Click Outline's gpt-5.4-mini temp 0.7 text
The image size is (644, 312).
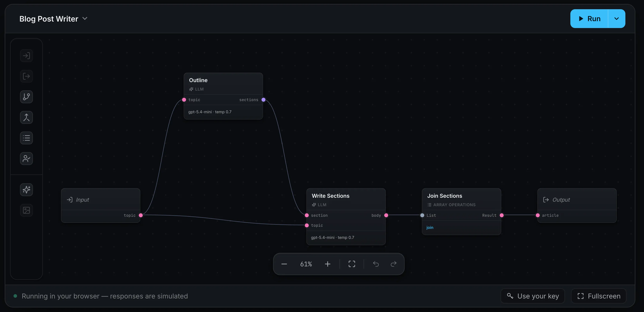tap(210, 112)
